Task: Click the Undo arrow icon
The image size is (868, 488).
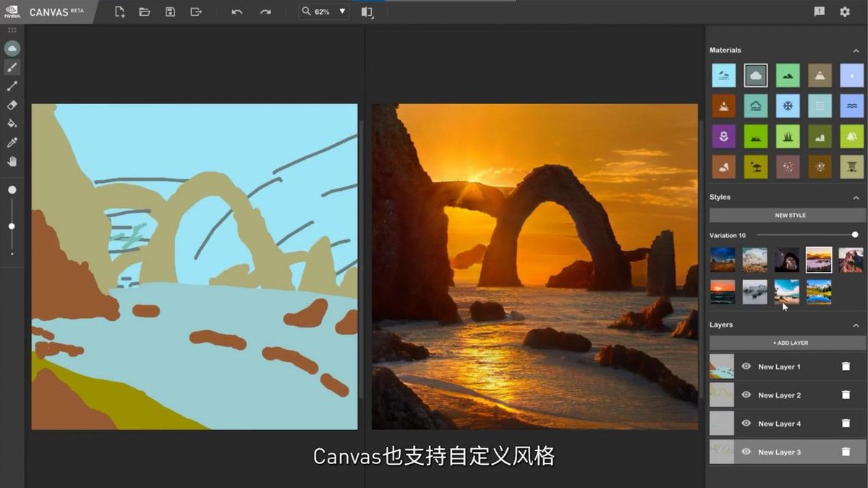Action: [237, 12]
